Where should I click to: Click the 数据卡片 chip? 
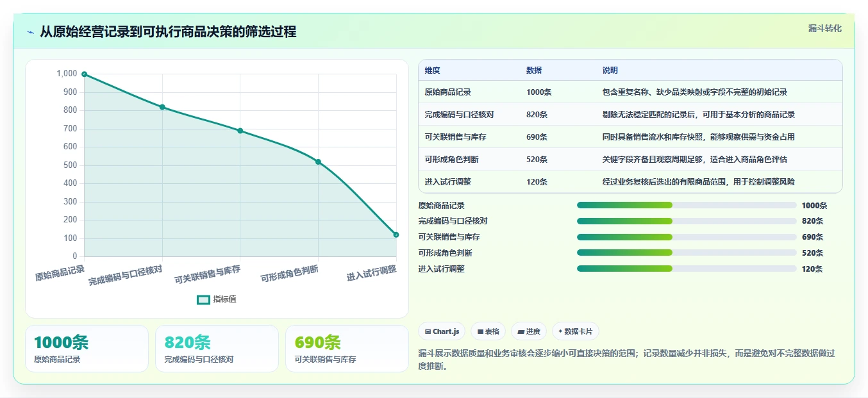point(576,331)
